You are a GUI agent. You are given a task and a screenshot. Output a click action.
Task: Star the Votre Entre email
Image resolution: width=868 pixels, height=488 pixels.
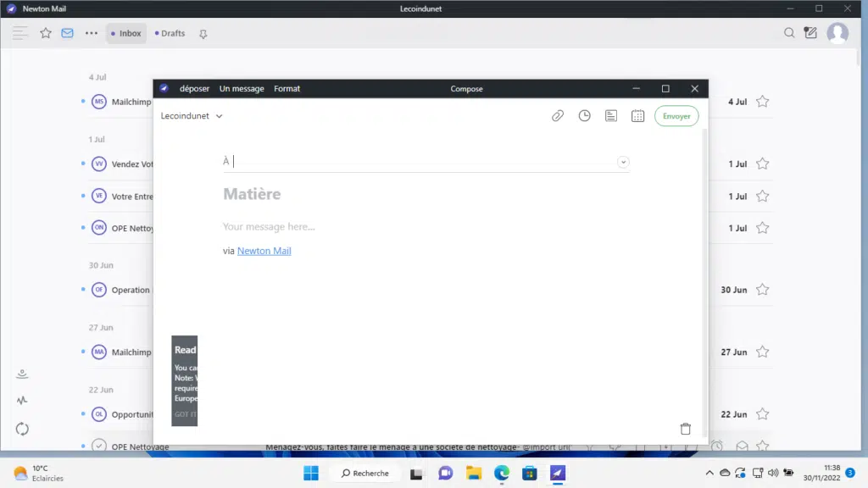point(762,196)
